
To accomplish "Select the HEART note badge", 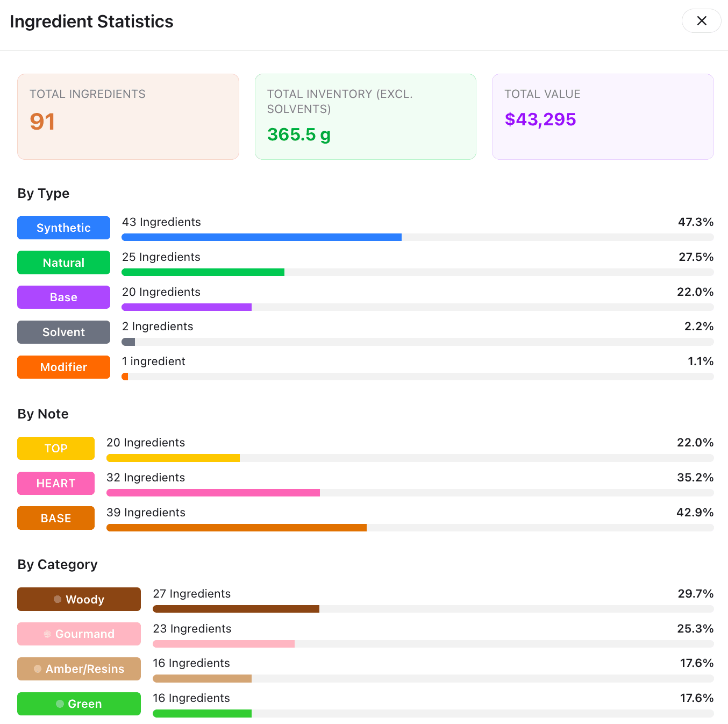I will click(55, 483).
